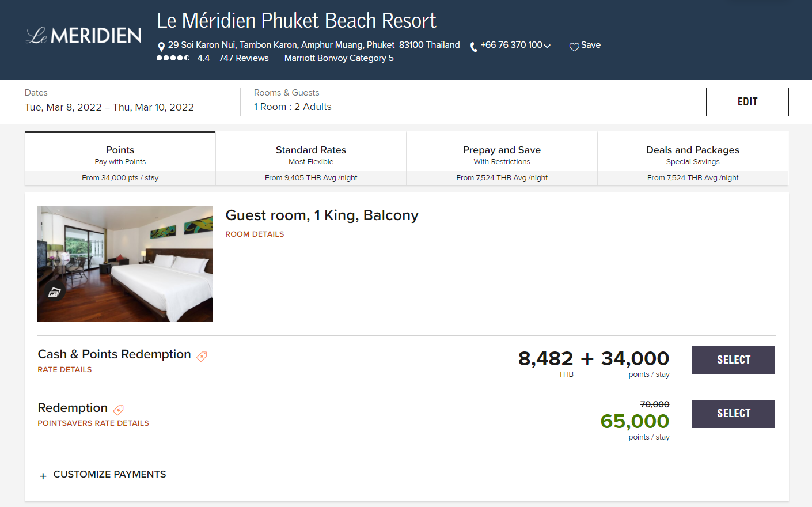Open Room Details for the King room
This screenshot has width=812, height=507.
click(255, 234)
